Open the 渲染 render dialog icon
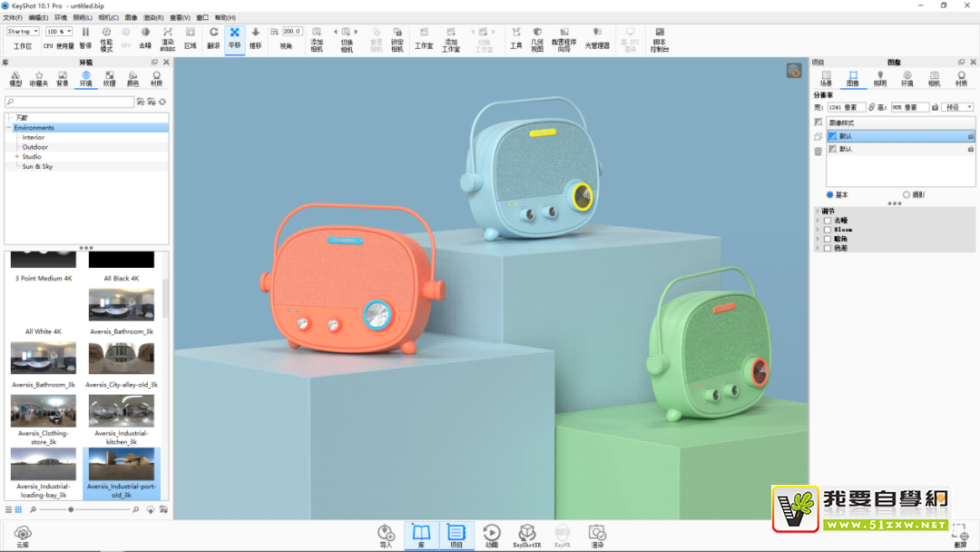 pyautogui.click(x=597, y=534)
